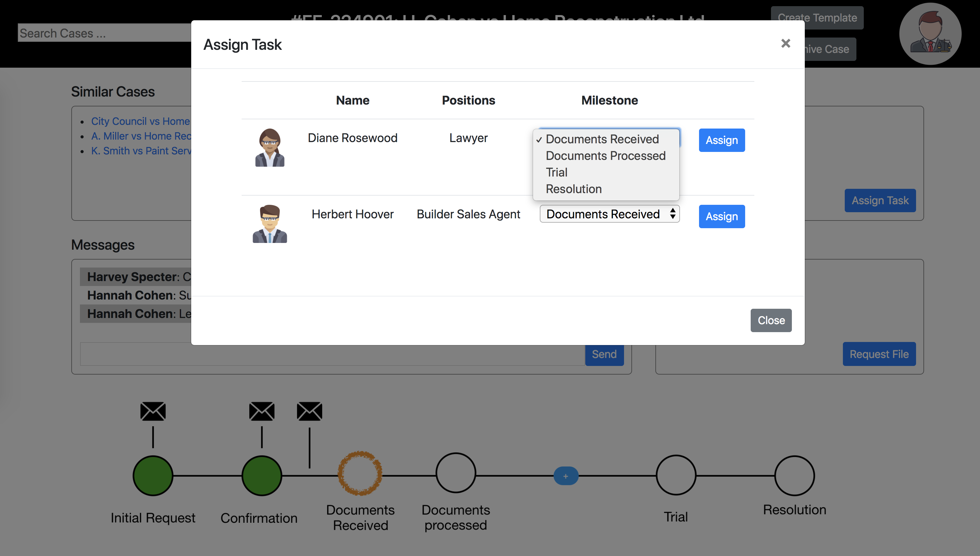Open Herbert Hoover's milestone dropdown
The image size is (980, 556).
pyautogui.click(x=609, y=214)
